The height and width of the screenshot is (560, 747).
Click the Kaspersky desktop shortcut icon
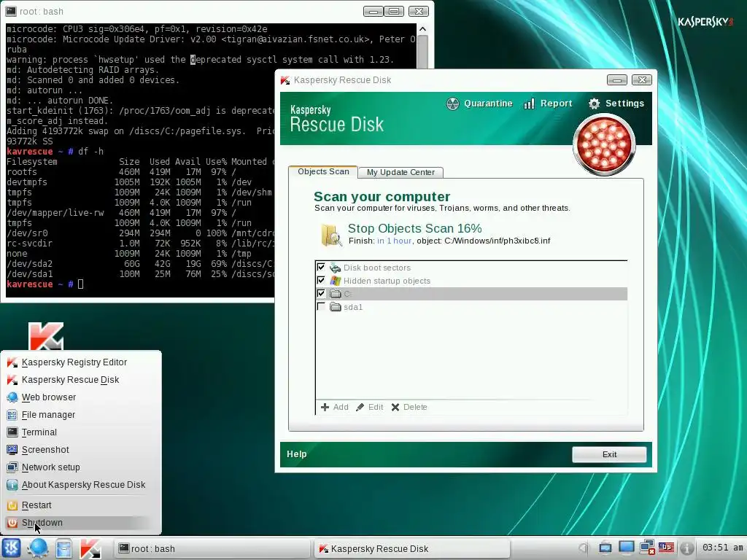coord(46,335)
